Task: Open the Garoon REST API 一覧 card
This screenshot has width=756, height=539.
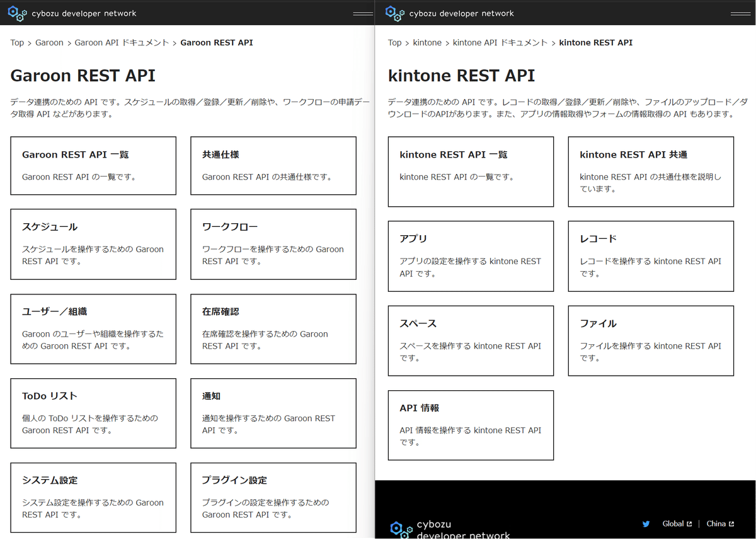Action: click(x=93, y=166)
